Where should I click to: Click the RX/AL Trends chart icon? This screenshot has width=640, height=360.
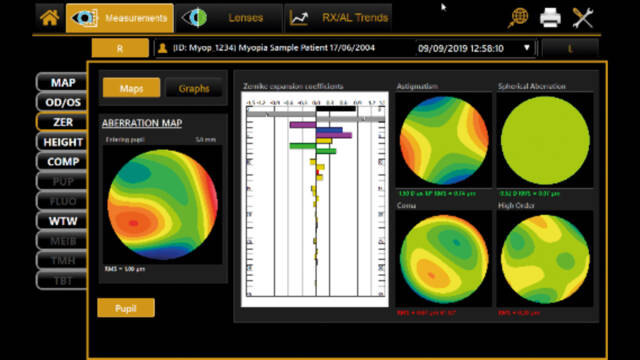click(299, 18)
